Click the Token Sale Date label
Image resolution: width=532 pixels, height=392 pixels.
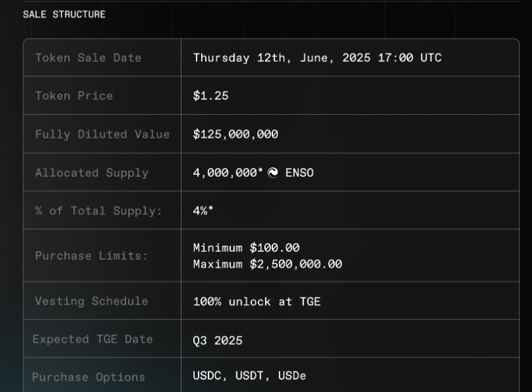pos(88,58)
